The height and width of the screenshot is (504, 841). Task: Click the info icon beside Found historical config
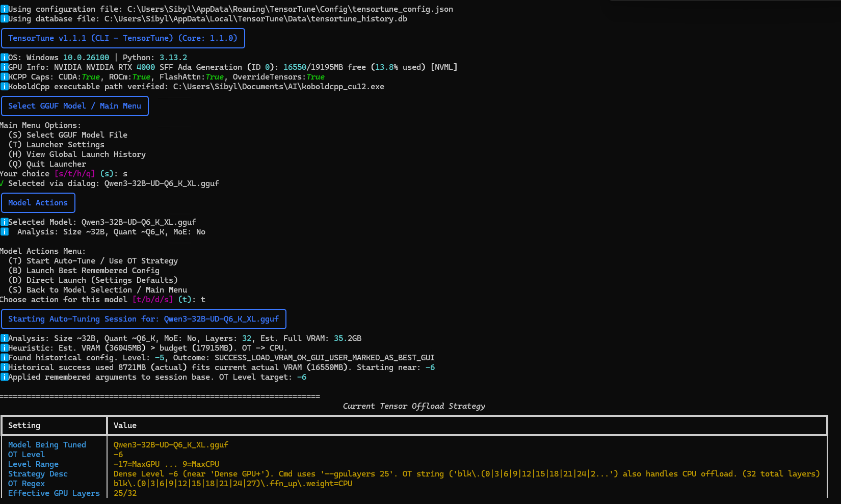pyautogui.click(x=4, y=358)
